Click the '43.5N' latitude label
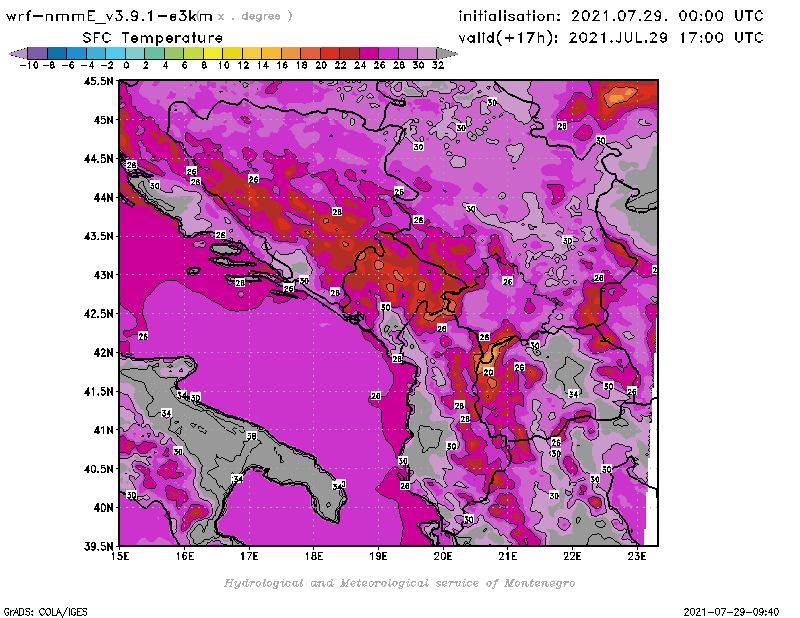 pos(98,236)
